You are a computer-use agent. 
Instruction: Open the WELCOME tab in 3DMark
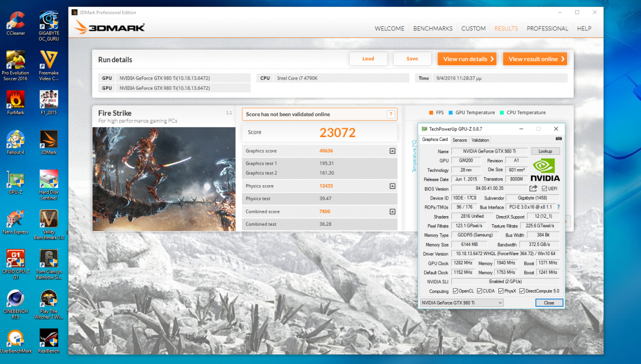pos(389,29)
